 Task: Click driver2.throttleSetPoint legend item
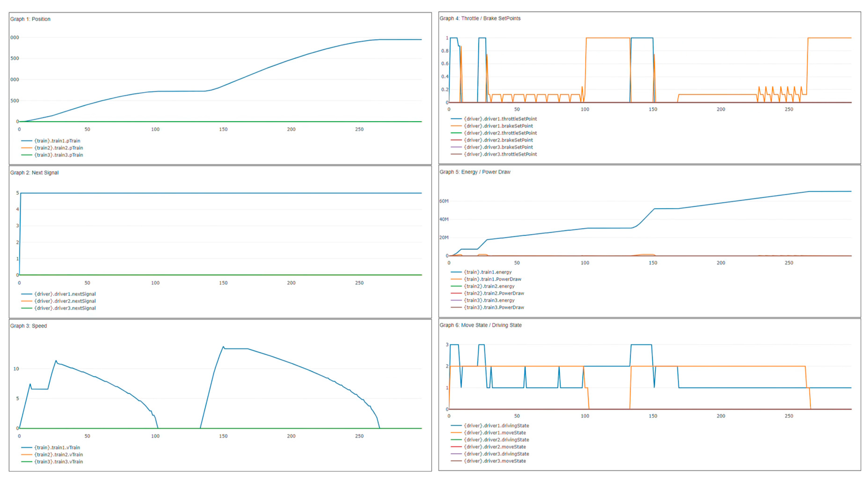click(494, 133)
